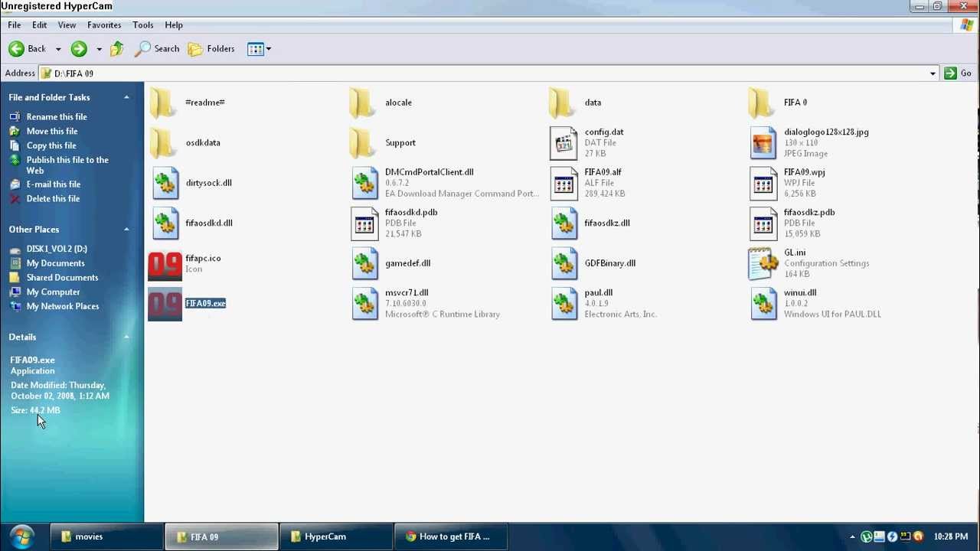Select the FIFA09.alf file icon
The image size is (980, 551).
(564, 183)
